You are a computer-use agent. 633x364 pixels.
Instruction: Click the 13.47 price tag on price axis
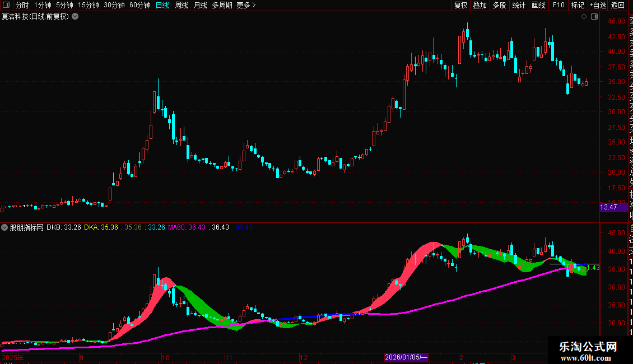[613, 207]
